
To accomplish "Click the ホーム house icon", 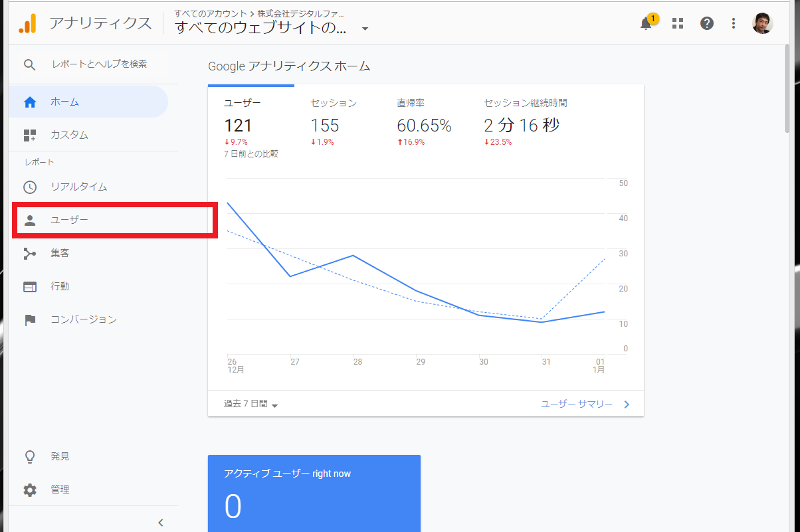I will (x=30, y=102).
